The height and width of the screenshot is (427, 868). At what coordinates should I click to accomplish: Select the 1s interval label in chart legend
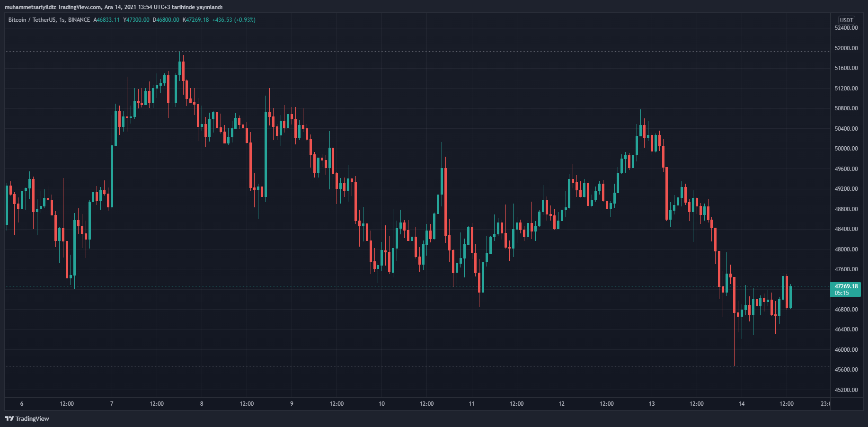pos(62,20)
